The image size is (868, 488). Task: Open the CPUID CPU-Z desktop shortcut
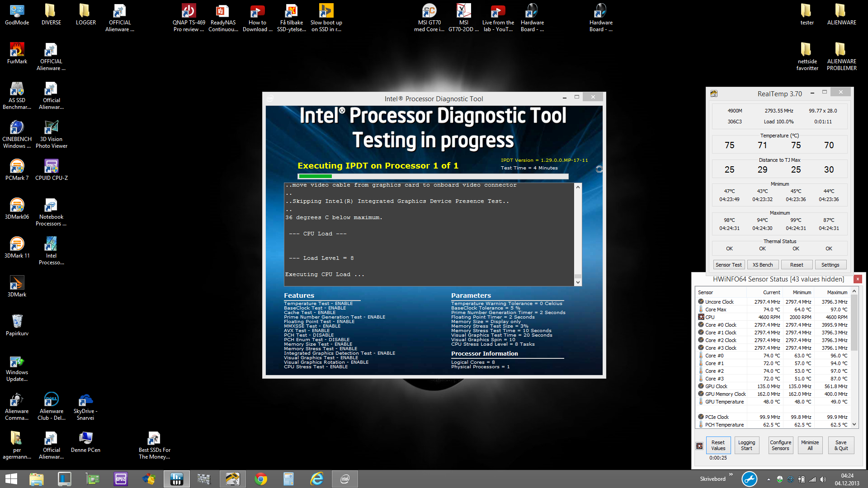51,170
